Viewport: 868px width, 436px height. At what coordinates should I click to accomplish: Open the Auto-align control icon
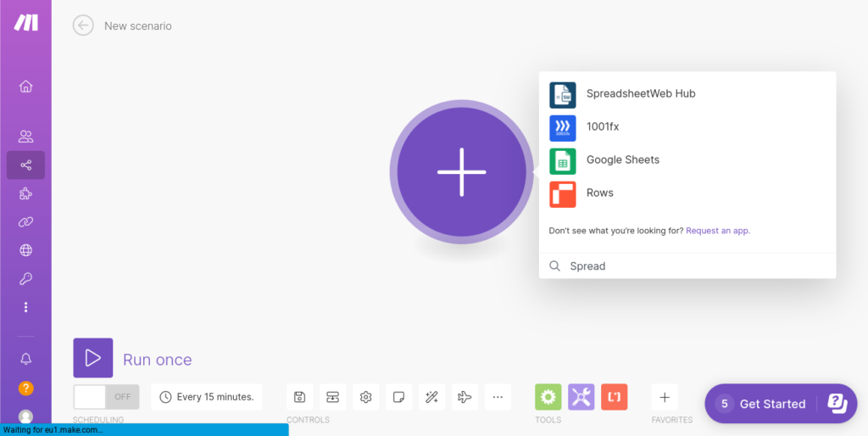[332, 397]
